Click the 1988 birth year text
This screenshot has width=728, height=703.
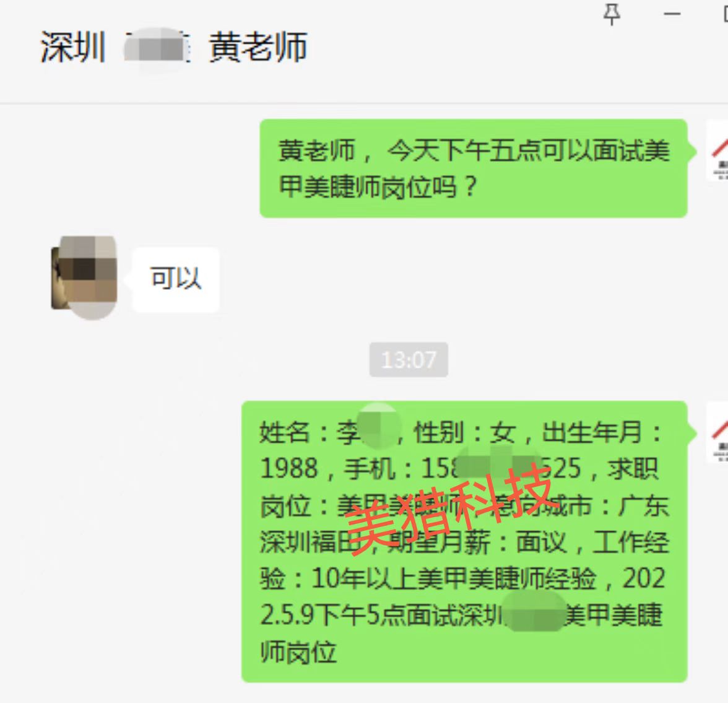pos(289,468)
